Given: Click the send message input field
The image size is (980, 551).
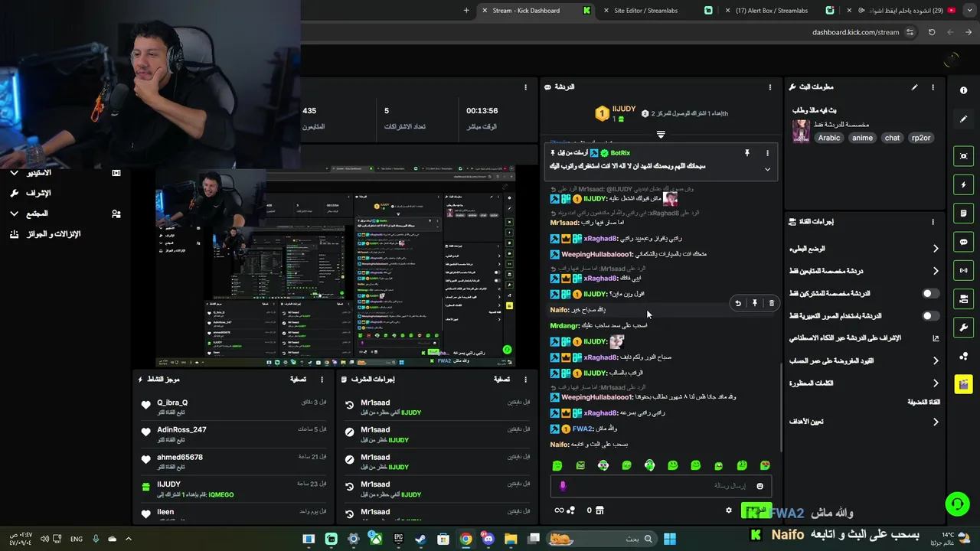Looking at the screenshot, I should click(661, 486).
